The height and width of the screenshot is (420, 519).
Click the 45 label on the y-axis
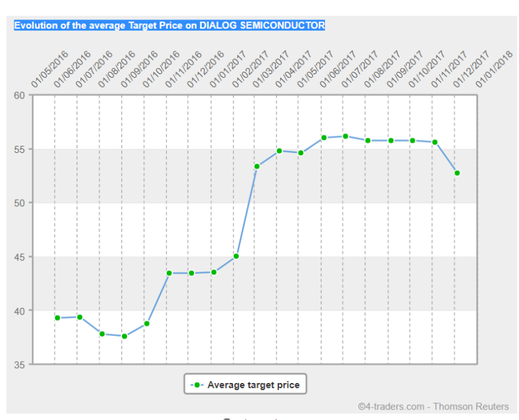19,257
